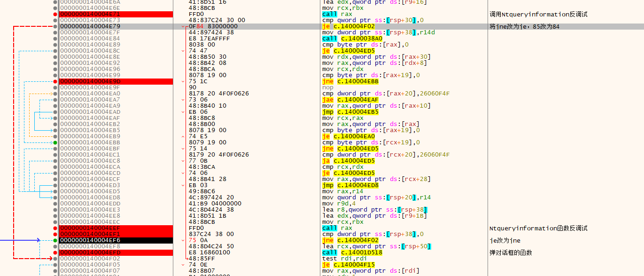This screenshot has width=644, height=276.
Task: Select instruction je c.140004EA0
Action: pyautogui.click(x=349, y=136)
